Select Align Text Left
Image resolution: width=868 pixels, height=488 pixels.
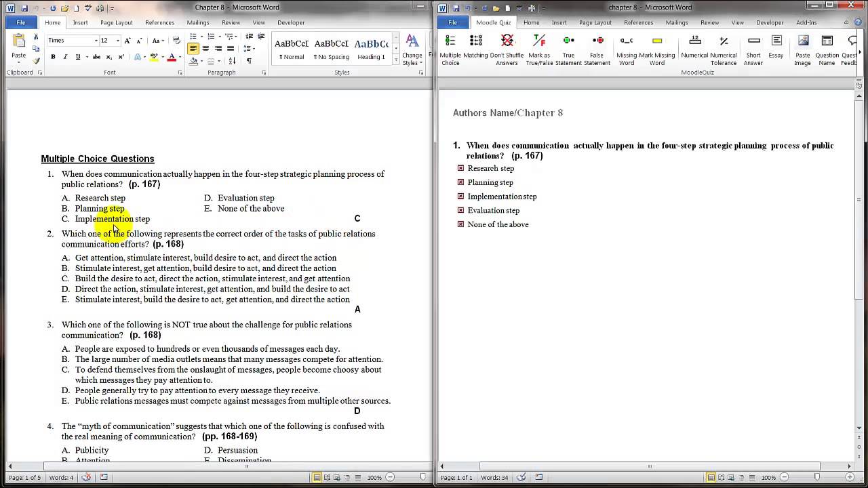click(x=193, y=49)
